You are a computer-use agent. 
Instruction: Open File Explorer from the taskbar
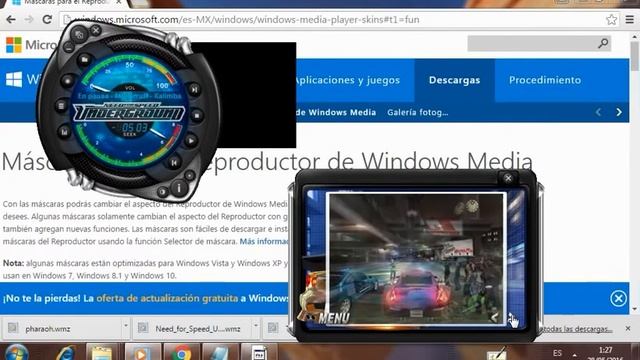(101, 353)
